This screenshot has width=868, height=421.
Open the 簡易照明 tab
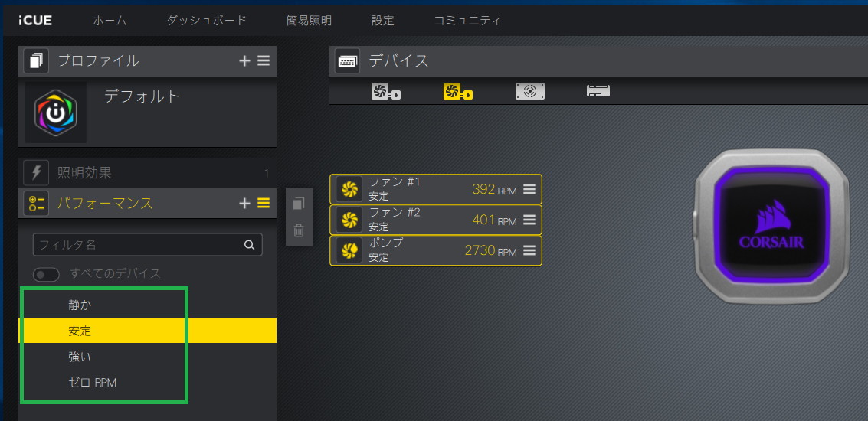pyautogui.click(x=309, y=21)
